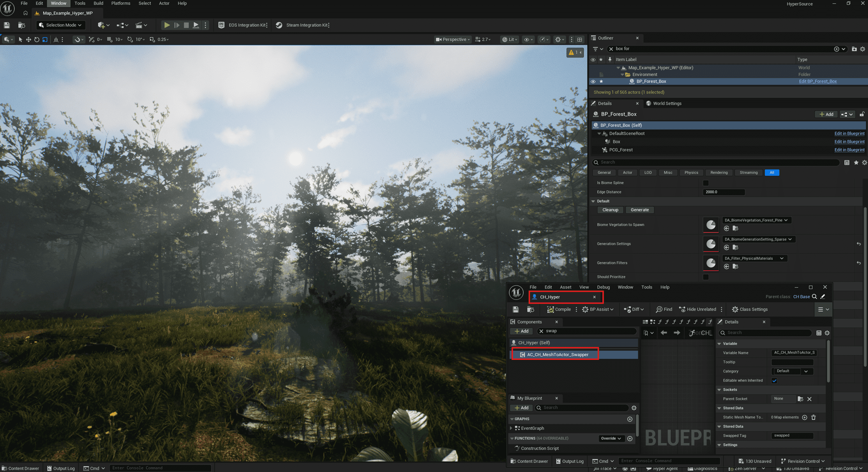Toggle visibility of BP_Forest_Box in Outliner
868x472 pixels.
pyautogui.click(x=593, y=81)
